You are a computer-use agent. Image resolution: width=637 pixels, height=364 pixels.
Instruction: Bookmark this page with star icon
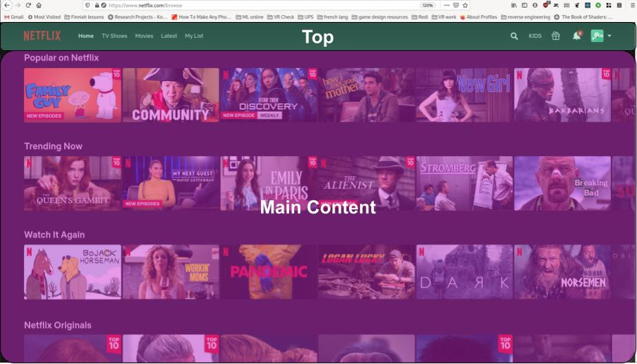(x=465, y=6)
